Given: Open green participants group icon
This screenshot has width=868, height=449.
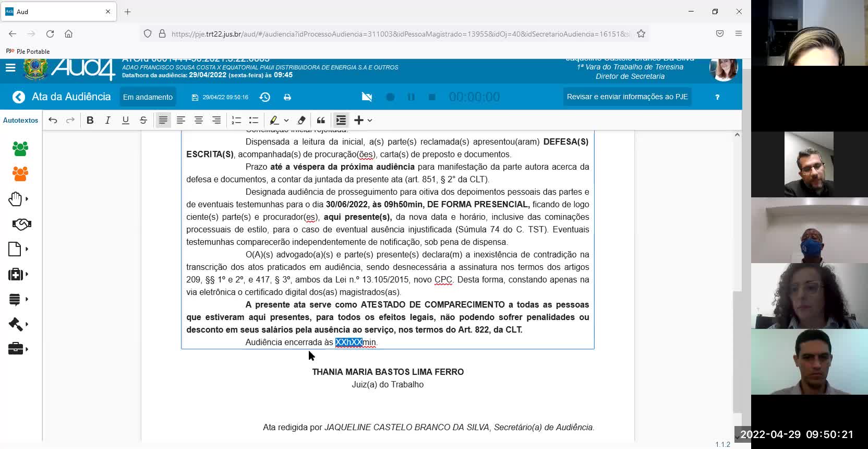Looking at the screenshot, I should pos(20,149).
